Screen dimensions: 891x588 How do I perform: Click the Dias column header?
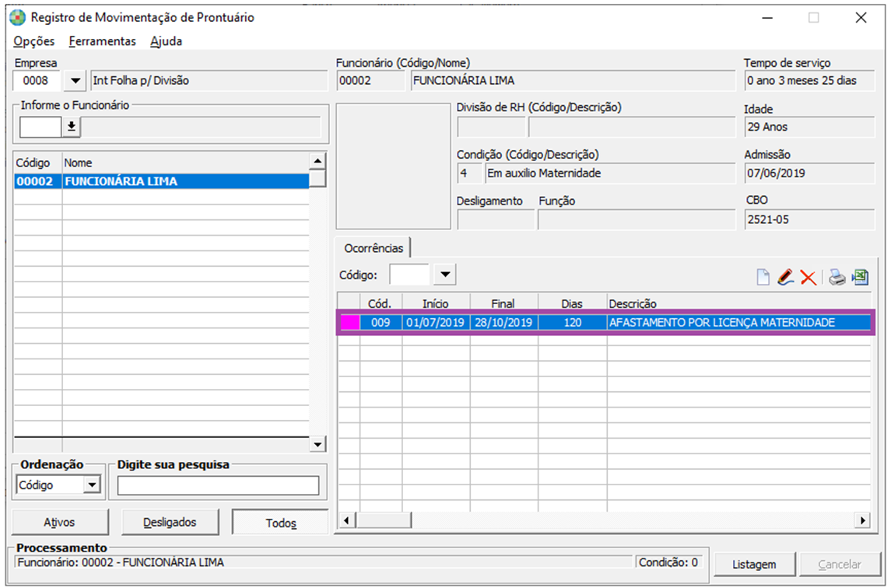(x=572, y=304)
